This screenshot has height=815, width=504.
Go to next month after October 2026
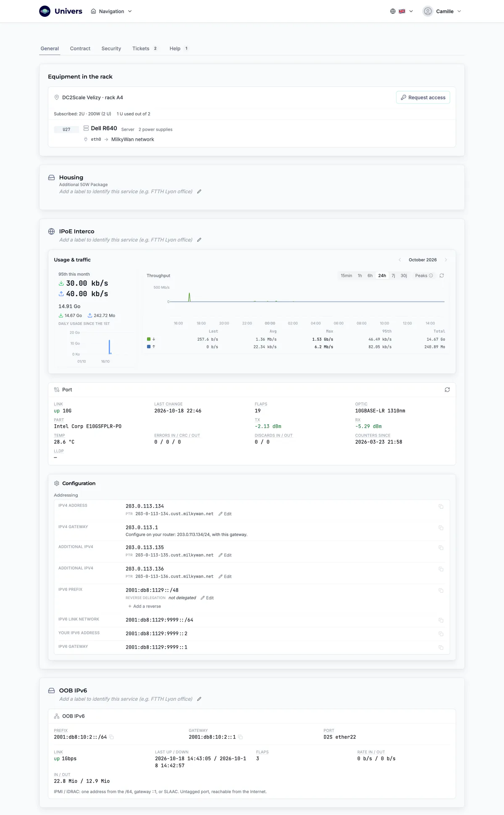click(446, 260)
